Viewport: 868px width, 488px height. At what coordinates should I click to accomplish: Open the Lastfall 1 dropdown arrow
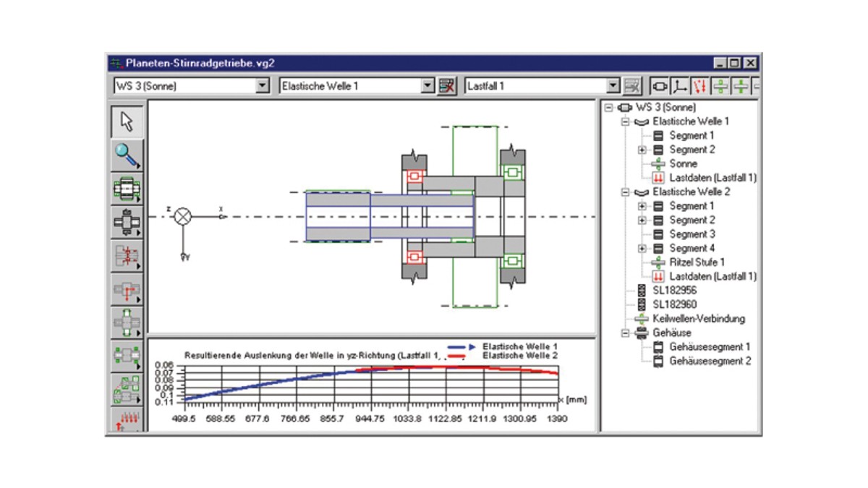(614, 86)
